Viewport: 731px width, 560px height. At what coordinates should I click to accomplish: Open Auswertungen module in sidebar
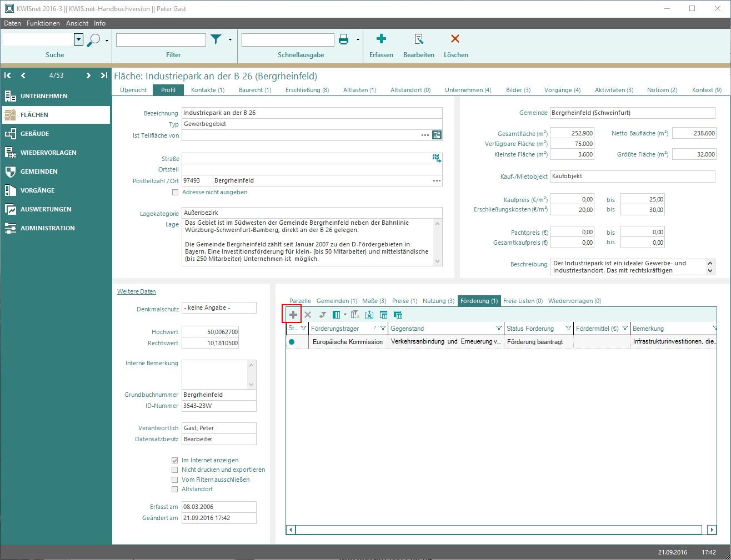point(56,209)
